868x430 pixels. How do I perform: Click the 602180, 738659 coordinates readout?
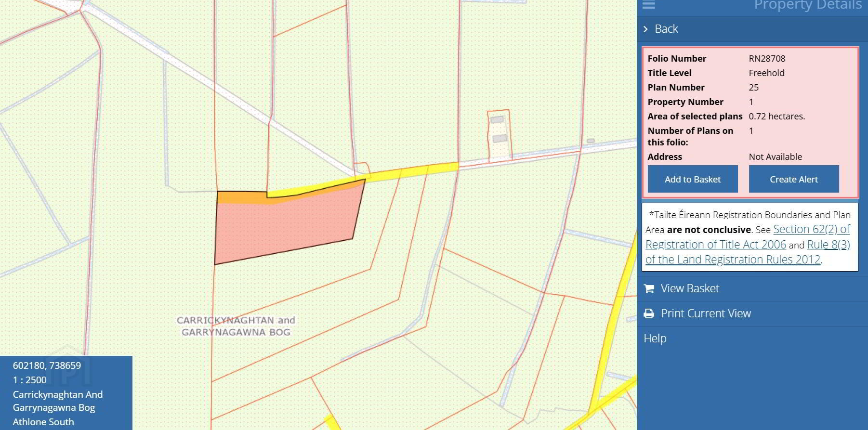(x=47, y=365)
